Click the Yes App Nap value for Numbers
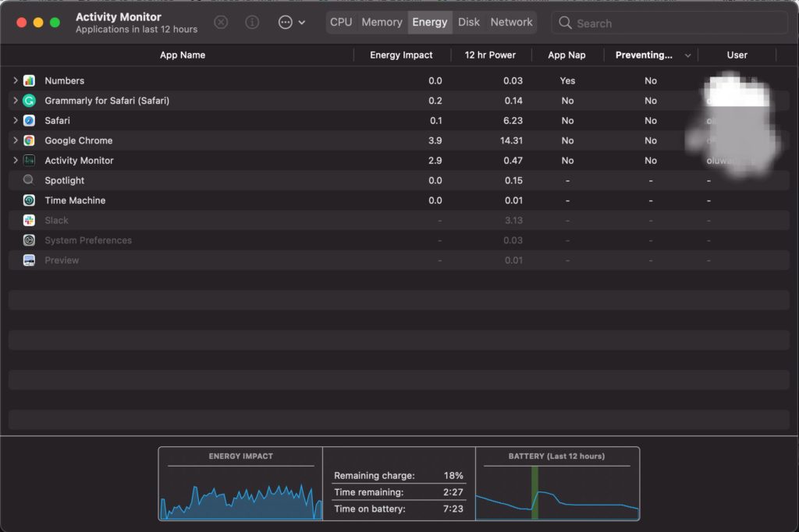Screen dimensions: 799x532 pos(567,80)
